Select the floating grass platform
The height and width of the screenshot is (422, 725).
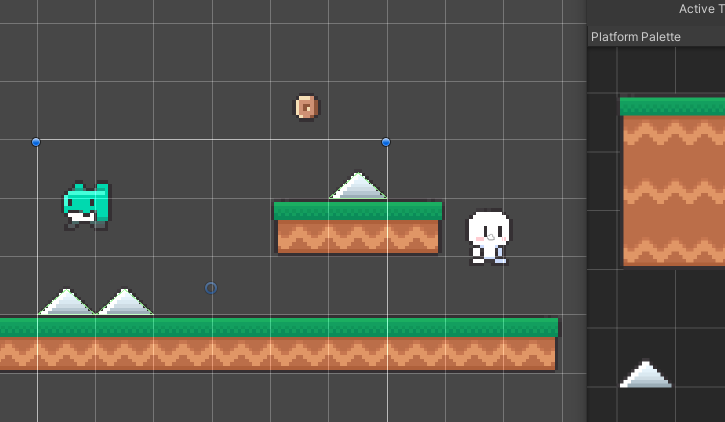[358, 227]
